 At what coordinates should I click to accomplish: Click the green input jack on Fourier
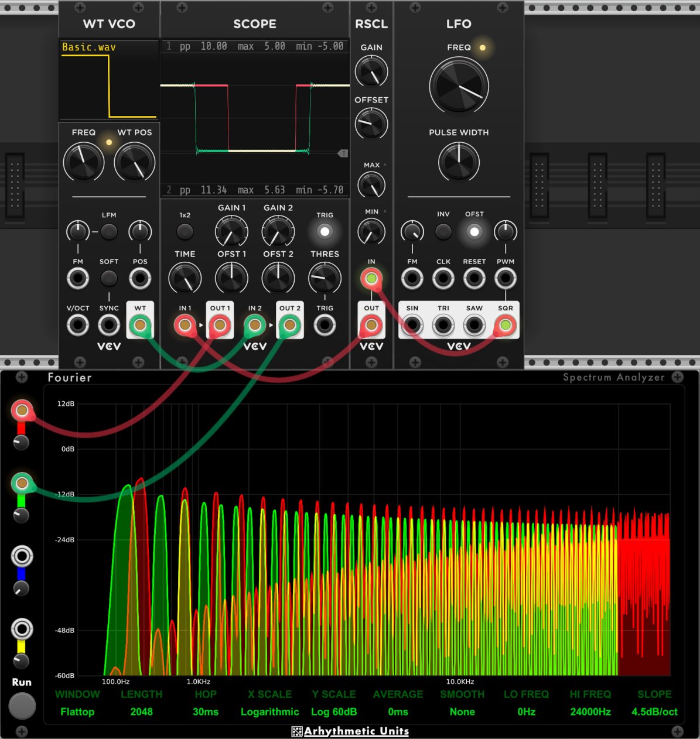22,483
